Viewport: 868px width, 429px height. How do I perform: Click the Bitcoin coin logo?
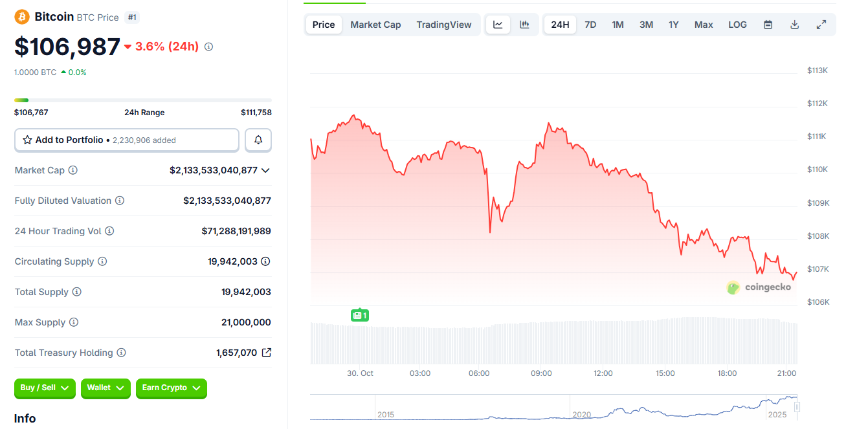tap(20, 16)
